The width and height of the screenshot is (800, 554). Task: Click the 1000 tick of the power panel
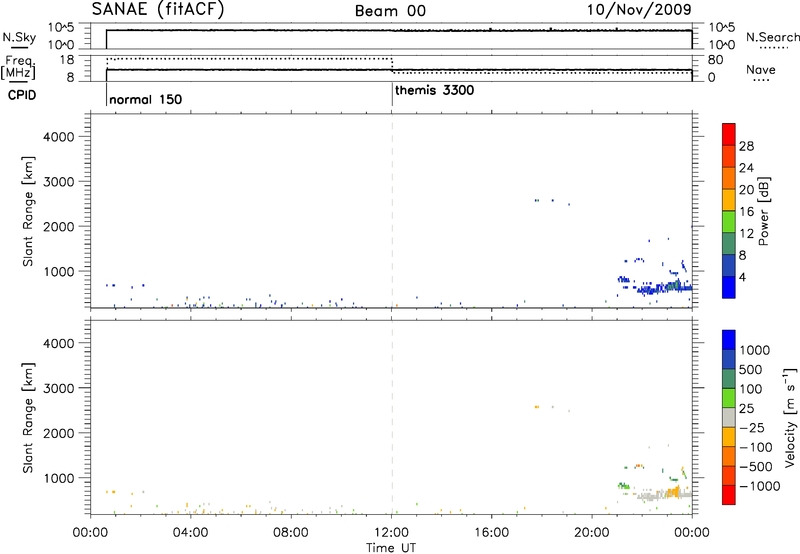click(58, 271)
